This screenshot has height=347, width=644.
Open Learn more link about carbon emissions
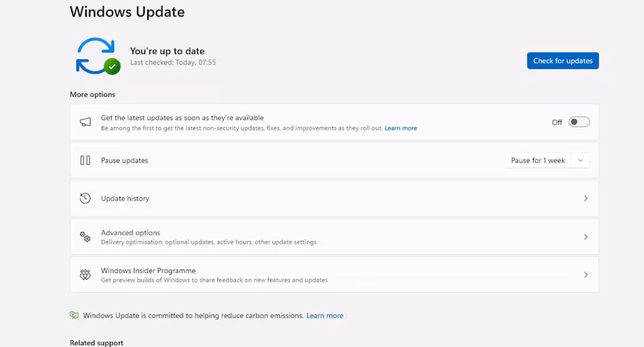325,315
